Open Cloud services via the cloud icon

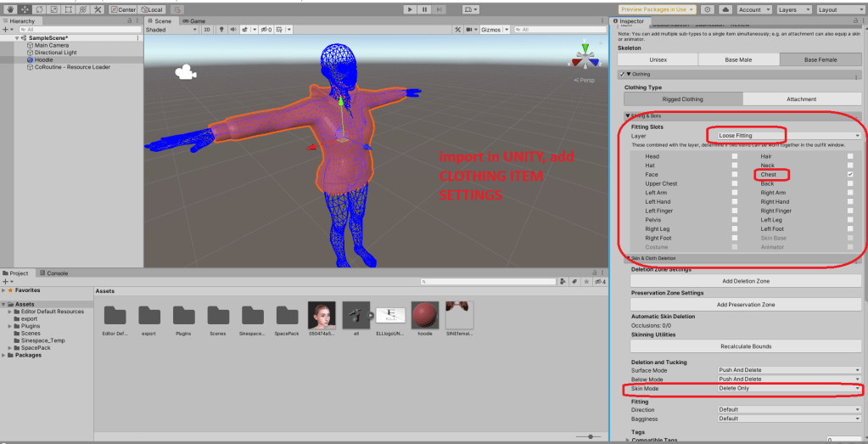click(725, 9)
